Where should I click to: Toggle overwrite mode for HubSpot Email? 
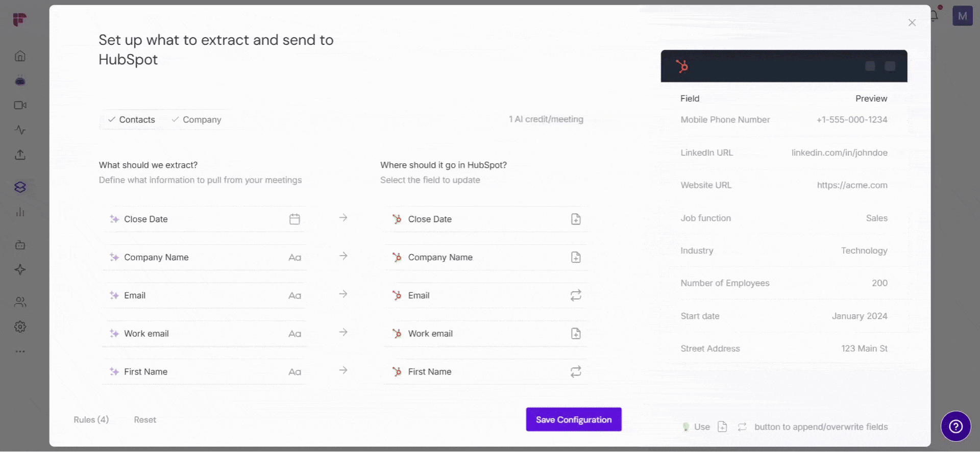click(576, 296)
